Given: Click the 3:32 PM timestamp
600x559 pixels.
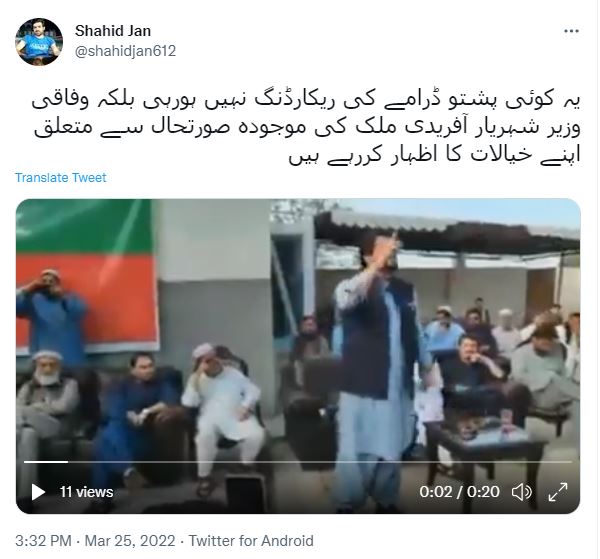Looking at the screenshot, I should (x=43, y=541).
